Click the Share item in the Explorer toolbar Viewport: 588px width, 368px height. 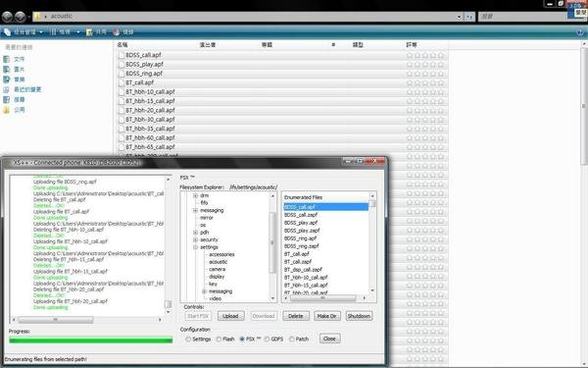[96, 32]
